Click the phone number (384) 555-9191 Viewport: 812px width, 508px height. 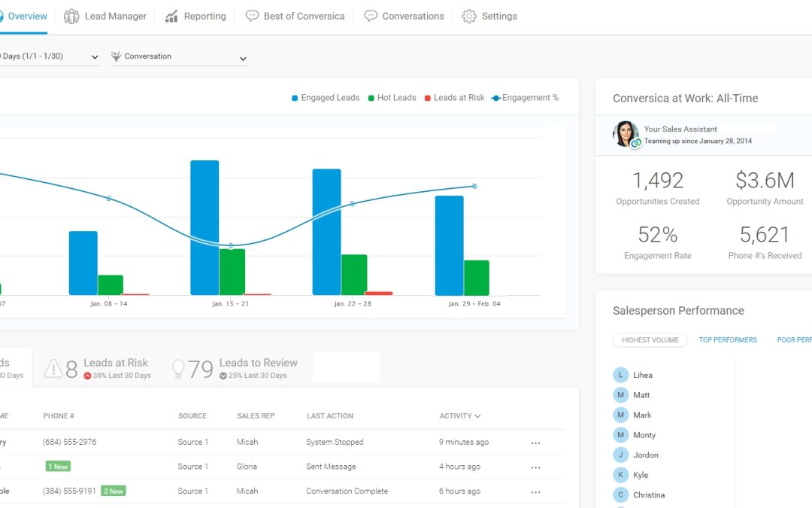click(69, 491)
